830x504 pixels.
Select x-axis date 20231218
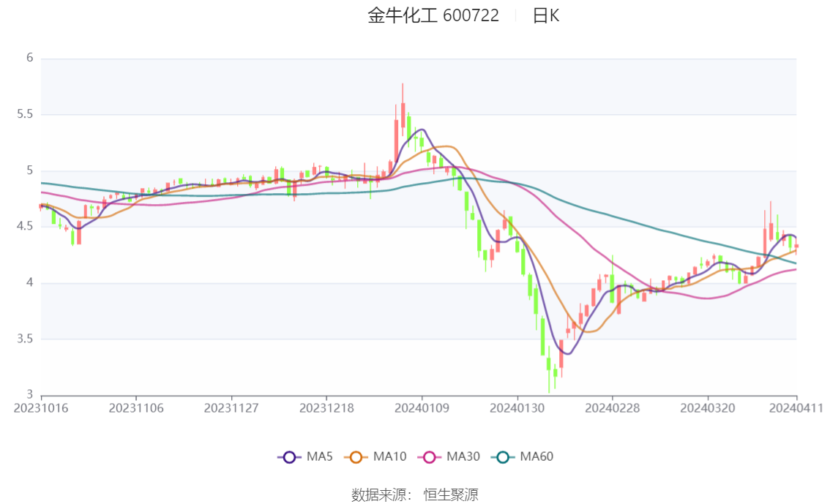click(326, 408)
